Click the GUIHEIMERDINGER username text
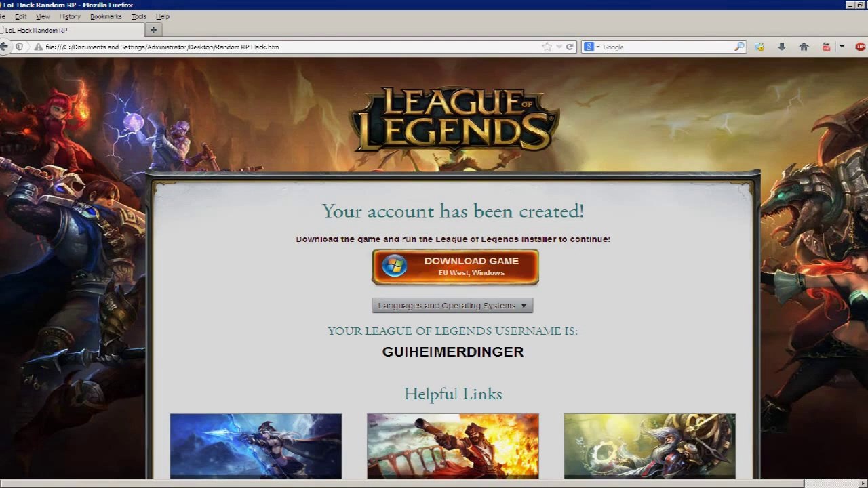 click(x=453, y=352)
